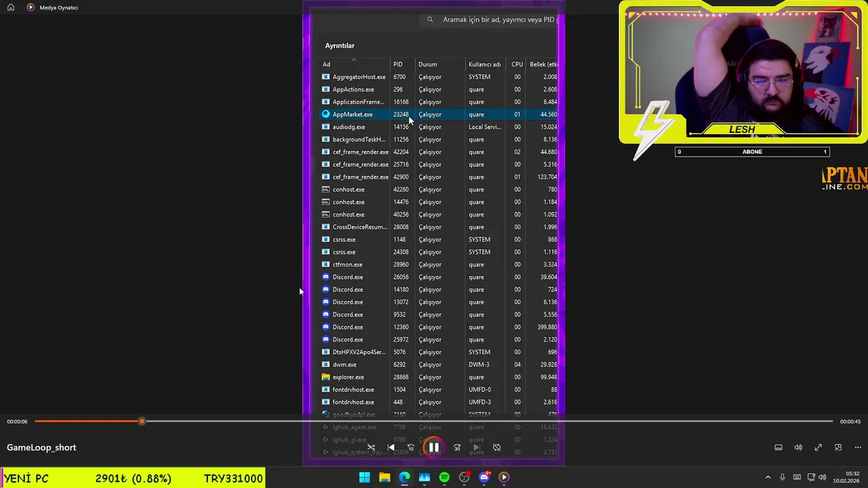Click the Medya Oynatıcı app icon
Image resolution: width=868 pixels, height=488 pixels.
point(31,7)
